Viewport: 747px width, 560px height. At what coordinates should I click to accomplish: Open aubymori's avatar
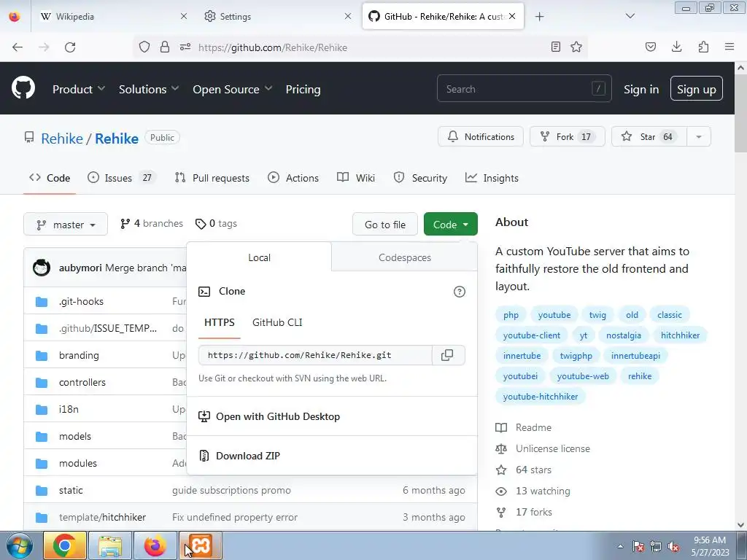(42, 268)
